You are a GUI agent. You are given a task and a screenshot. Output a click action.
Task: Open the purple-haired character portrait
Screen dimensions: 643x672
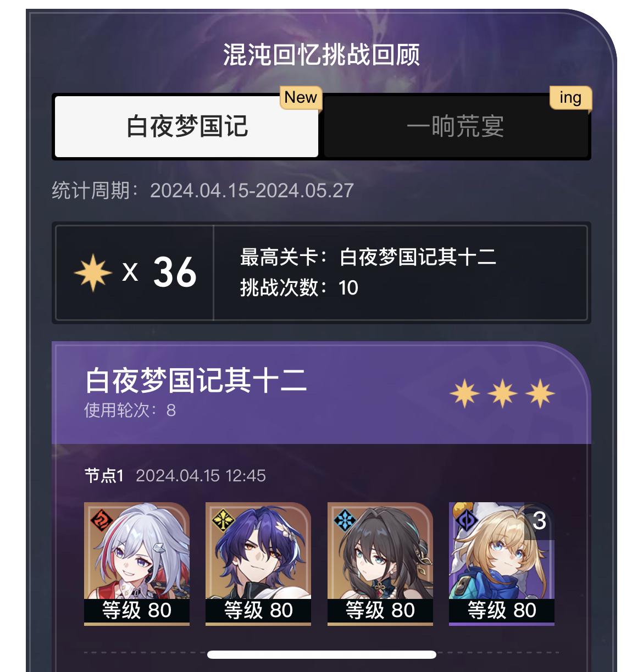point(258,563)
